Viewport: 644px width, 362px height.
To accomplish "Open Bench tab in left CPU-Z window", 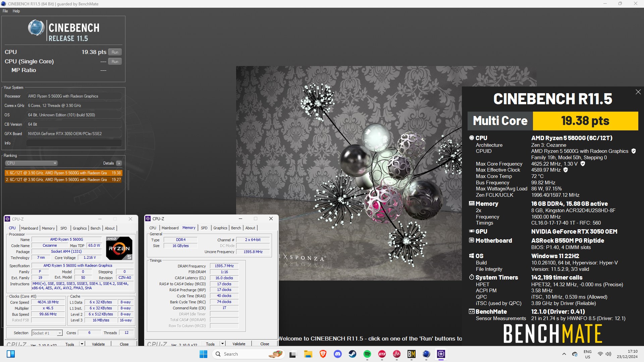I will tap(96, 228).
